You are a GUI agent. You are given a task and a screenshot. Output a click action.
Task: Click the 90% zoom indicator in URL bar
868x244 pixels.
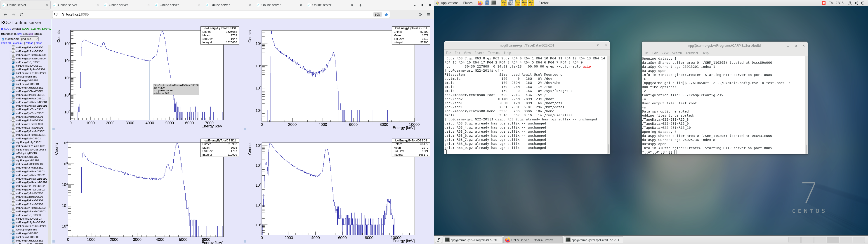click(377, 14)
